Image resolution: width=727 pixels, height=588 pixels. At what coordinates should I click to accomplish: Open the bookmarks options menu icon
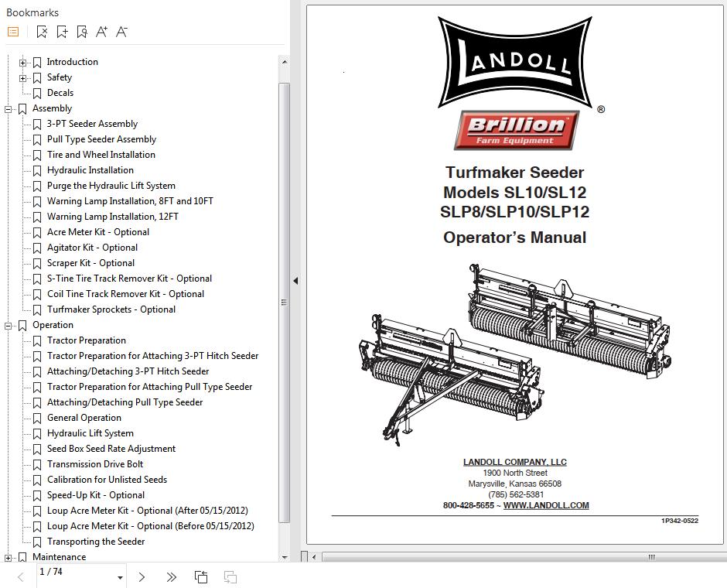[13, 32]
